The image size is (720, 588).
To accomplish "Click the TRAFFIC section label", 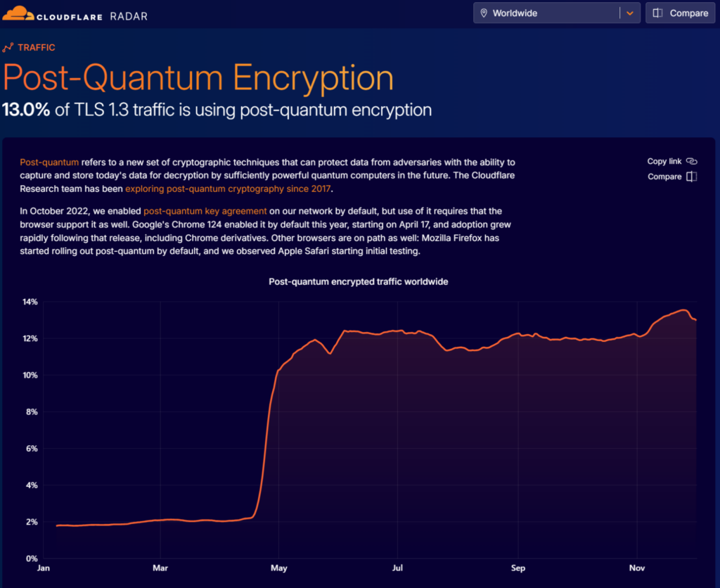I will pyautogui.click(x=37, y=48).
